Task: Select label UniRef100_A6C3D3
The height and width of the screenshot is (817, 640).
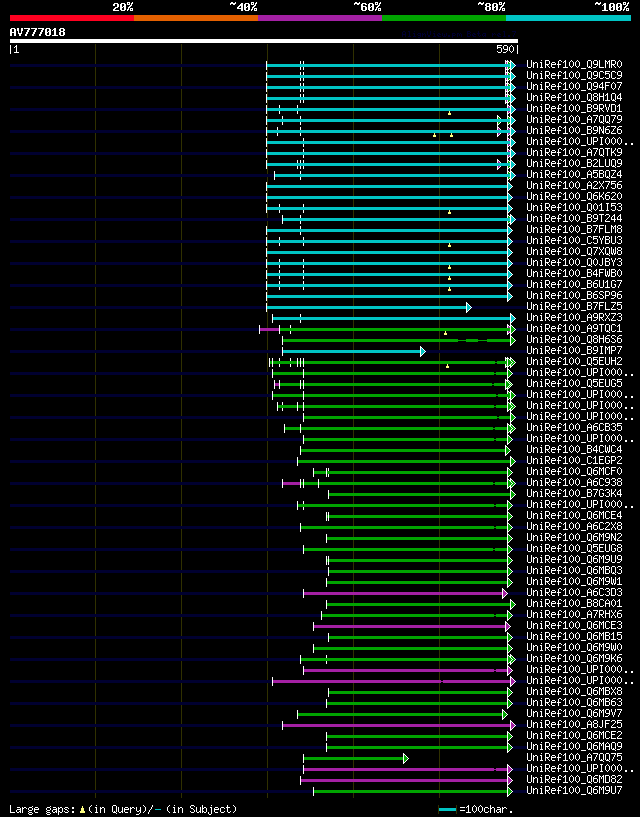Action: pyautogui.click(x=574, y=592)
